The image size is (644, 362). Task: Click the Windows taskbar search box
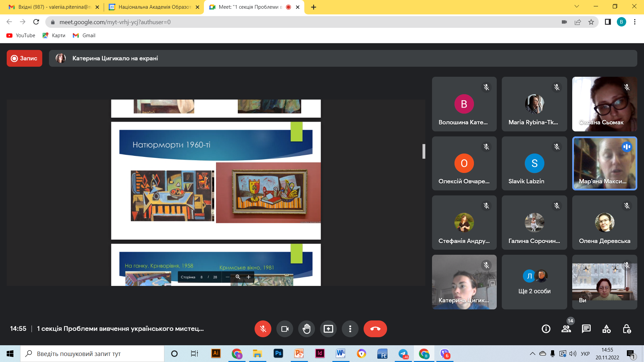click(92, 354)
